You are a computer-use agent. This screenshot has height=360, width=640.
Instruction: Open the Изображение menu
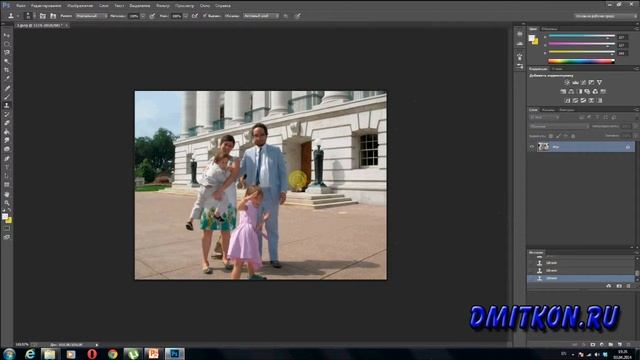click(x=80, y=6)
